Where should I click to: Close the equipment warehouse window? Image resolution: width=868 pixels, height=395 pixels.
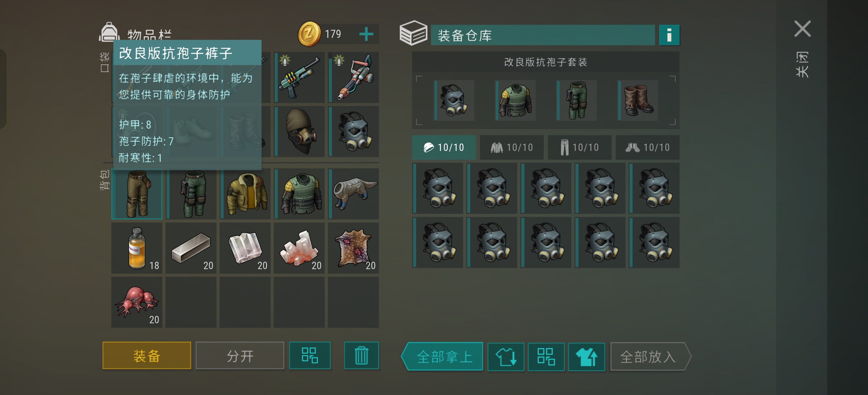click(x=802, y=29)
